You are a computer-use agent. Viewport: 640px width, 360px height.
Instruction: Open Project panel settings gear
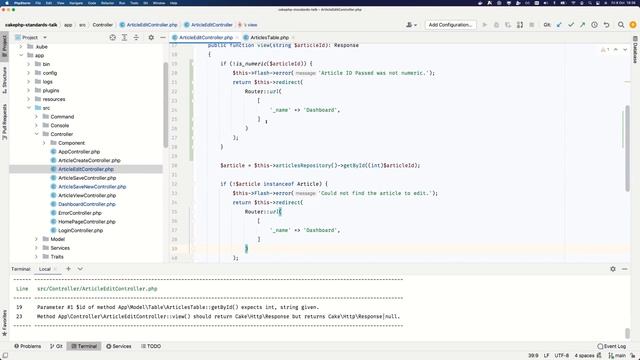[151, 37]
